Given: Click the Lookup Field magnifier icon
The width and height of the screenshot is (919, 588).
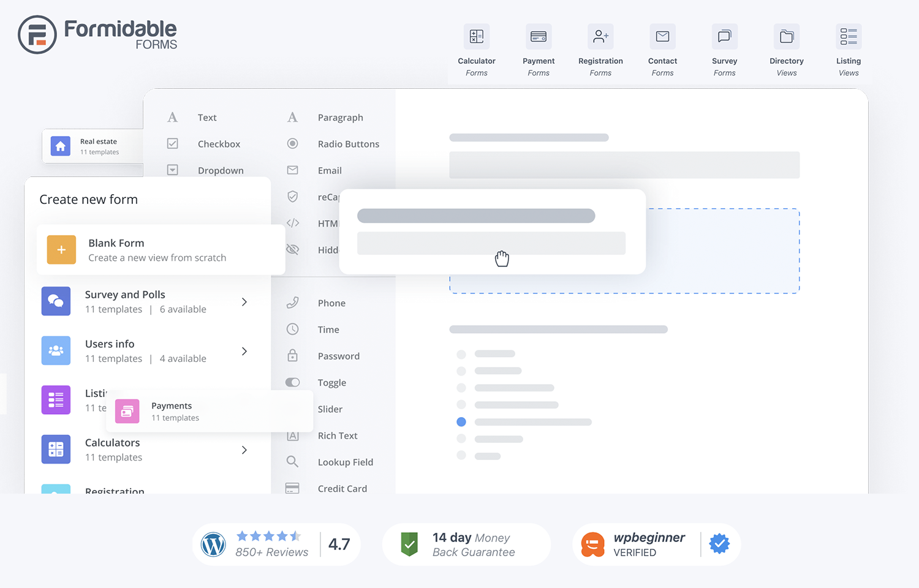Looking at the screenshot, I should (x=293, y=462).
